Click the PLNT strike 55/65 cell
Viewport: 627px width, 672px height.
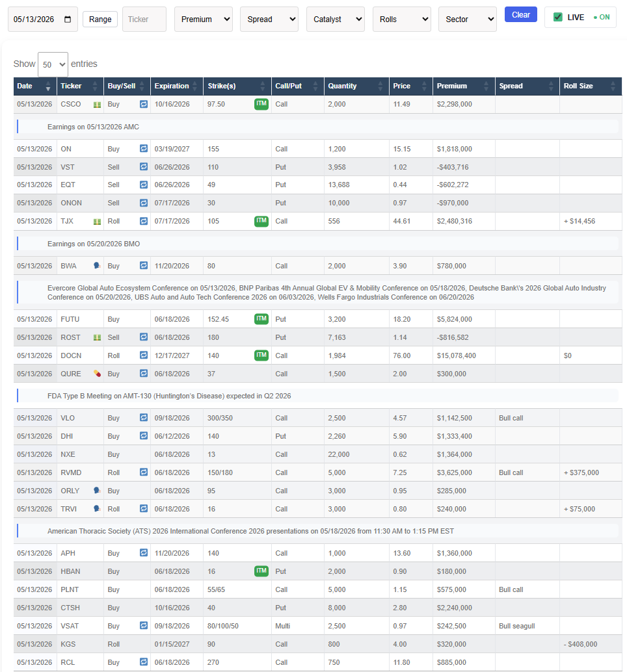tap(237, 589)
